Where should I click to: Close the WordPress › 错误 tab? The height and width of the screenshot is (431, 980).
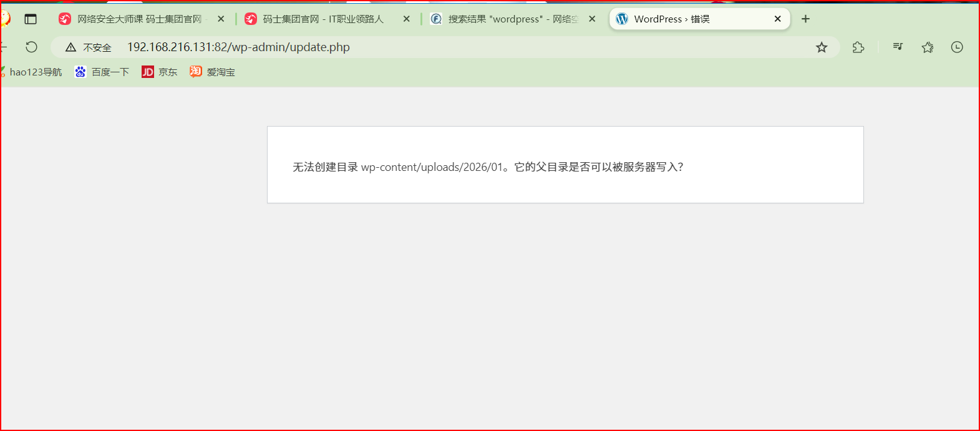tap(777, 19)
